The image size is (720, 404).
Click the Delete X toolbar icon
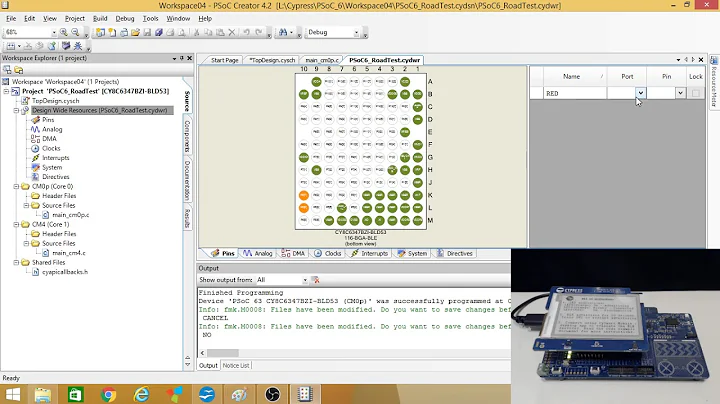[x=232, y=32]
